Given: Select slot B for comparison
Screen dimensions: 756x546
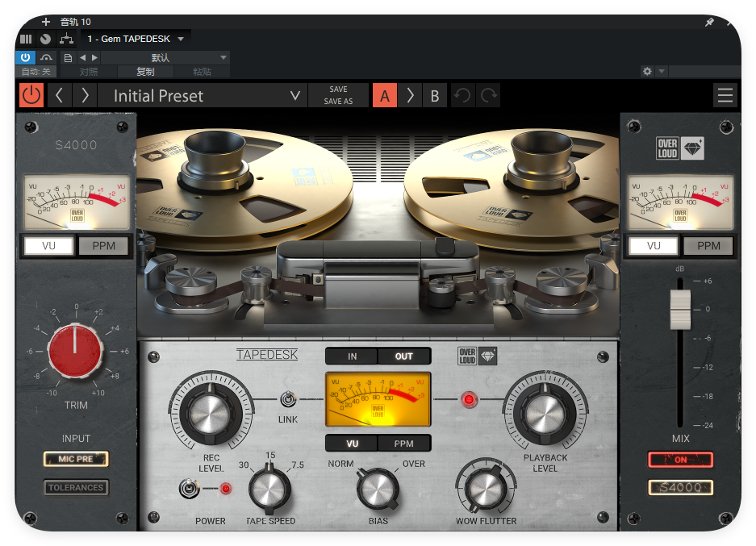Looking at the screenshot, I should [x=435, y=95].
